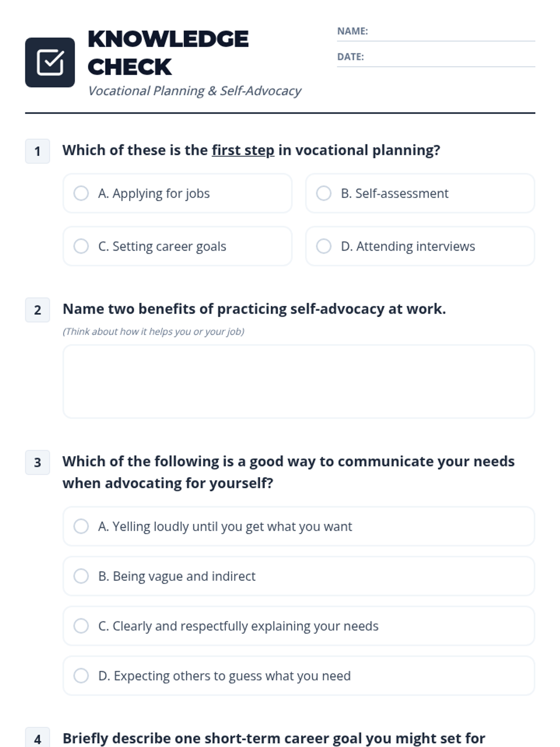Click the question number 3 badge
Screen dimensions: 560x747
tap(37, 463)
